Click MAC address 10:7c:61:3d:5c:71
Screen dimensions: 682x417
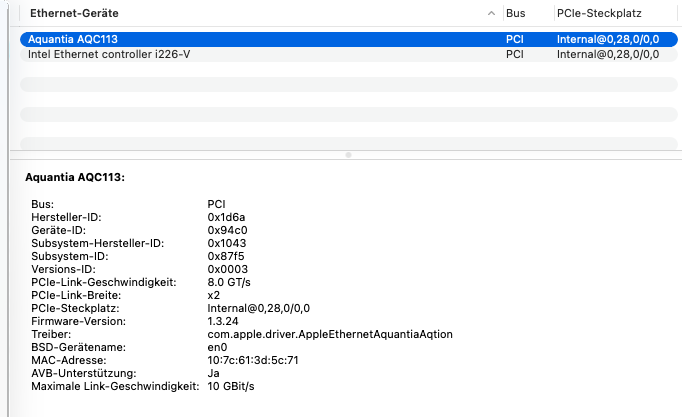[253, 360]
